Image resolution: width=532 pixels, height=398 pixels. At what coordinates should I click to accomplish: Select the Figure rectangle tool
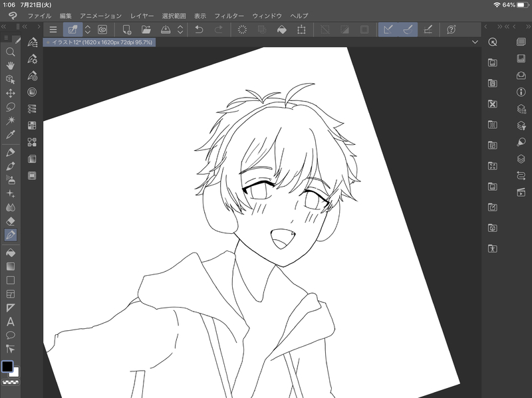point(10,280)
